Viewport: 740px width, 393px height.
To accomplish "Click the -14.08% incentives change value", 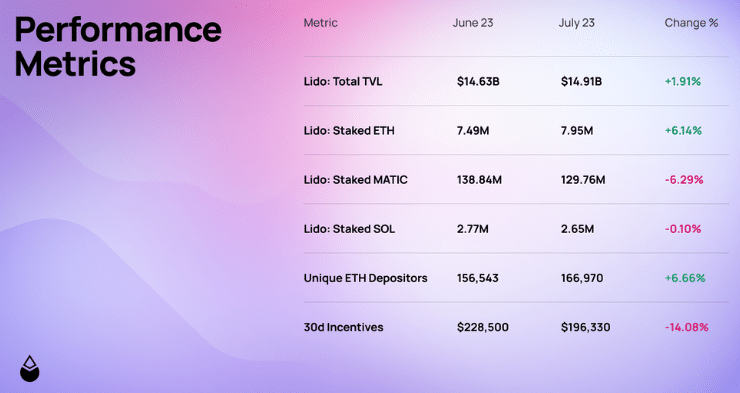I will point(687,327).
